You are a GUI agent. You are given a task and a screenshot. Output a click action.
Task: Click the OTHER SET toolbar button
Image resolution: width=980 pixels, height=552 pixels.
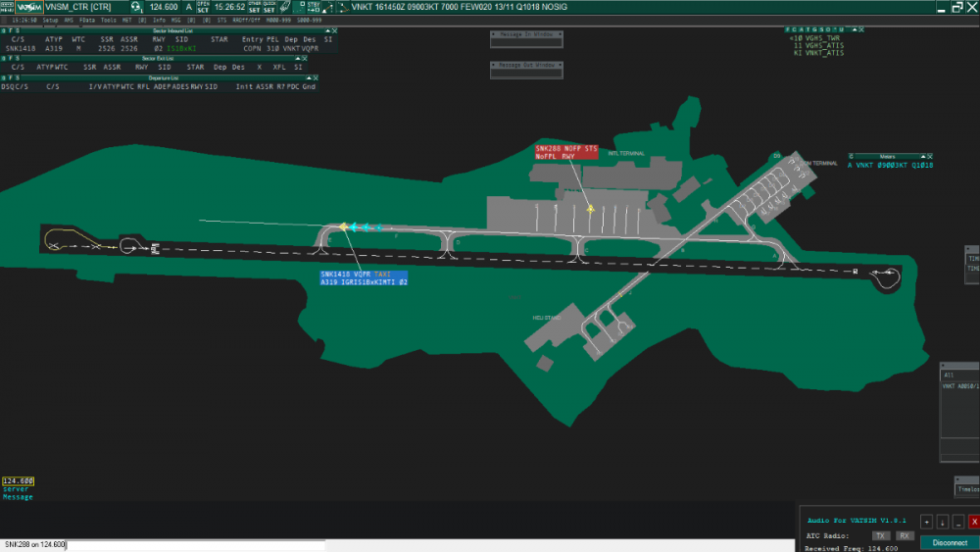coord(254,7)
